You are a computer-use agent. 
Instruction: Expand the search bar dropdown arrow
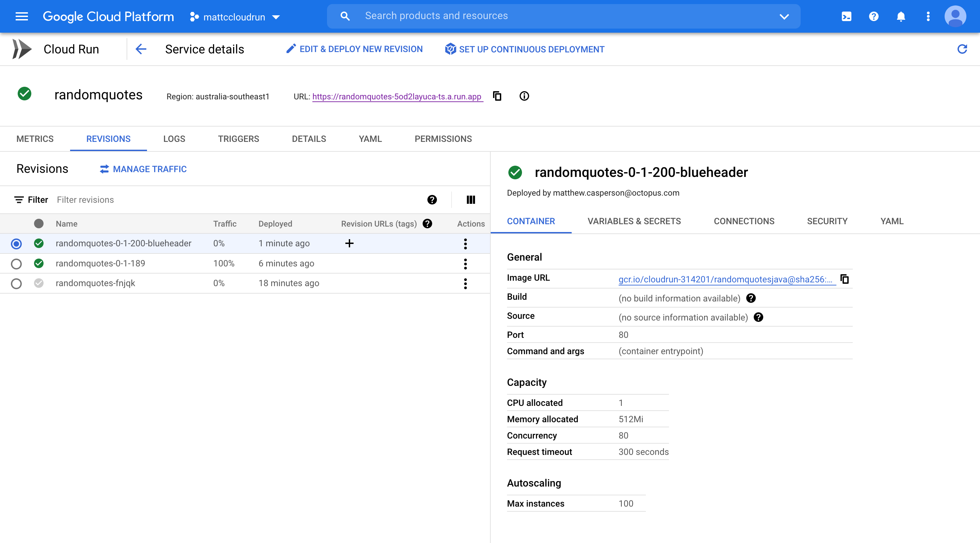click(784, 16)
